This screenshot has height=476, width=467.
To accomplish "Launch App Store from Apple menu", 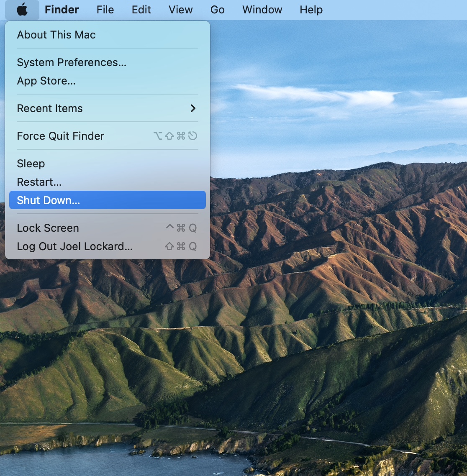I will [x=108, y=81].
